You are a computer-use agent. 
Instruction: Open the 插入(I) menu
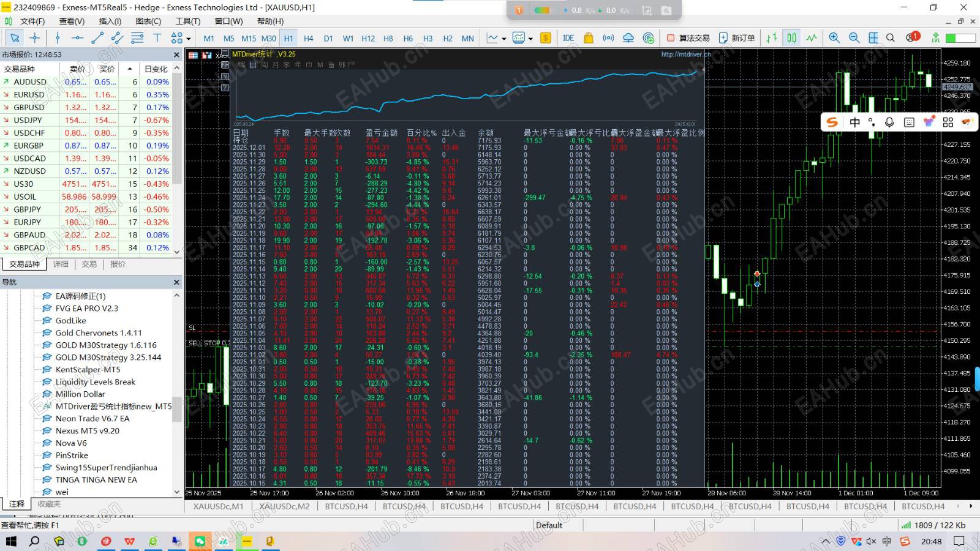click(x=110, y=21)
